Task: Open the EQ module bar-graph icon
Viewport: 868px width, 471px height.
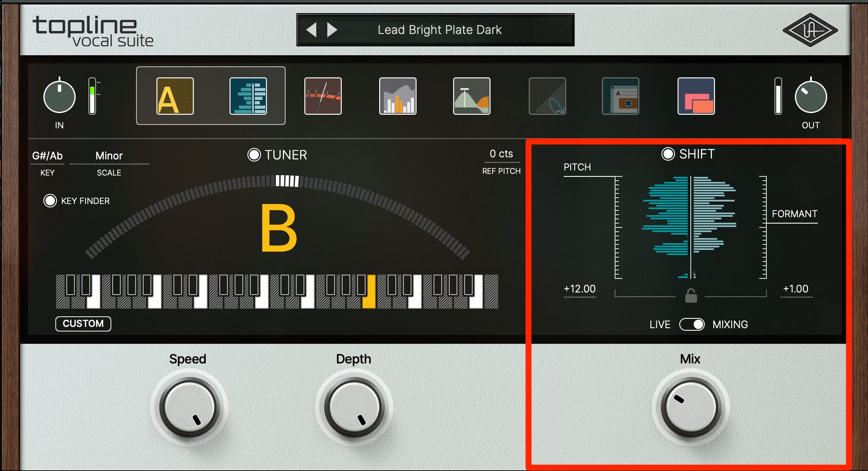Action: click(x=398, y=96)
